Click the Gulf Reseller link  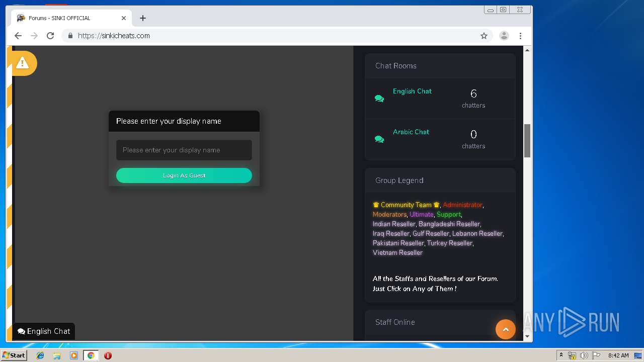(431, 233)
